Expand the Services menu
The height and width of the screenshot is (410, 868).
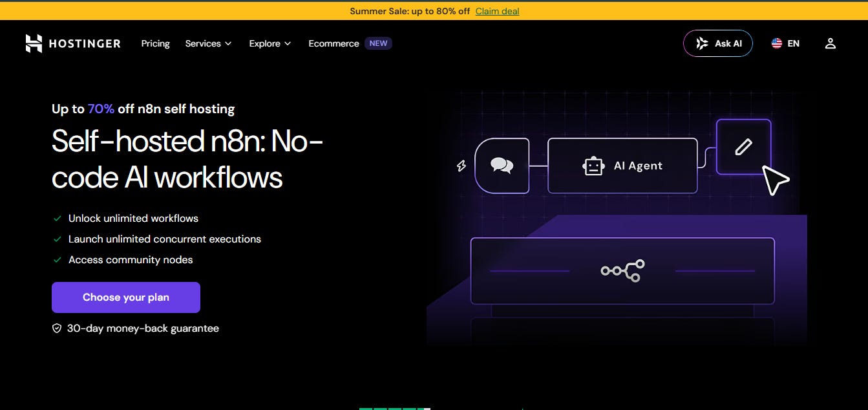point(208,43)
